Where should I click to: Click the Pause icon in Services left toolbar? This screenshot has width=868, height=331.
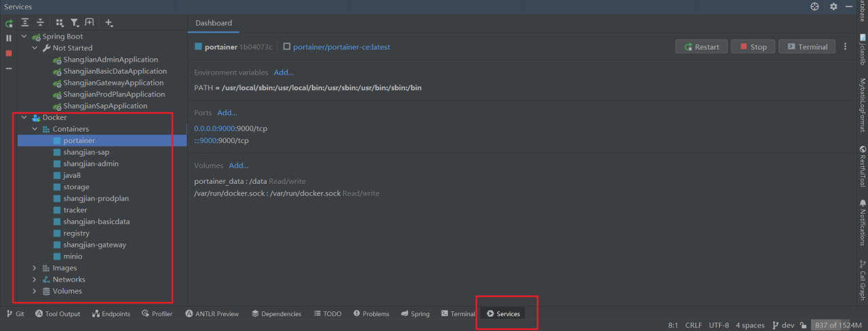tap(9, 38)
